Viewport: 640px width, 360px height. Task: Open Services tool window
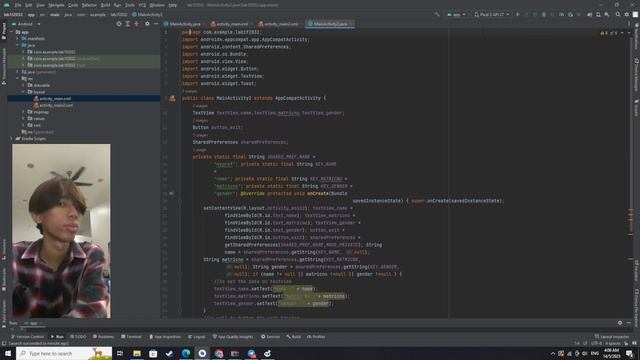271,337
